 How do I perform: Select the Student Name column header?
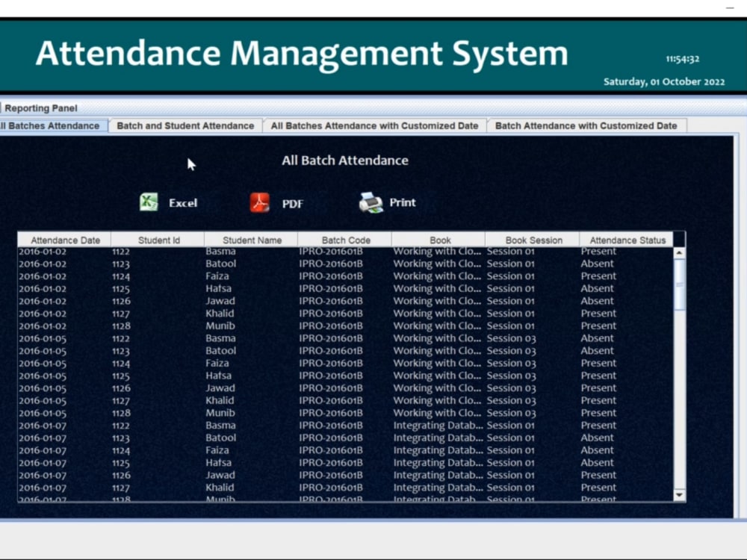pos(252,240)
